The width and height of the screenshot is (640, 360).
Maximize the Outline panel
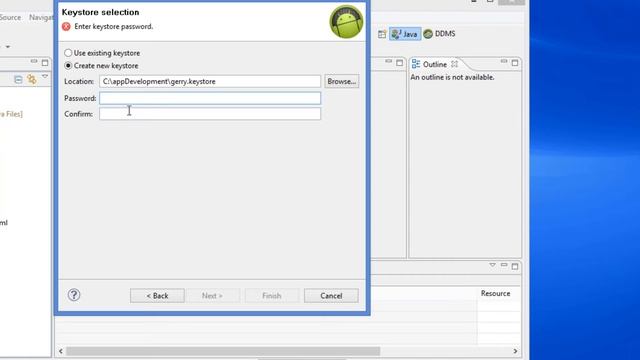(x=515, y=63)
